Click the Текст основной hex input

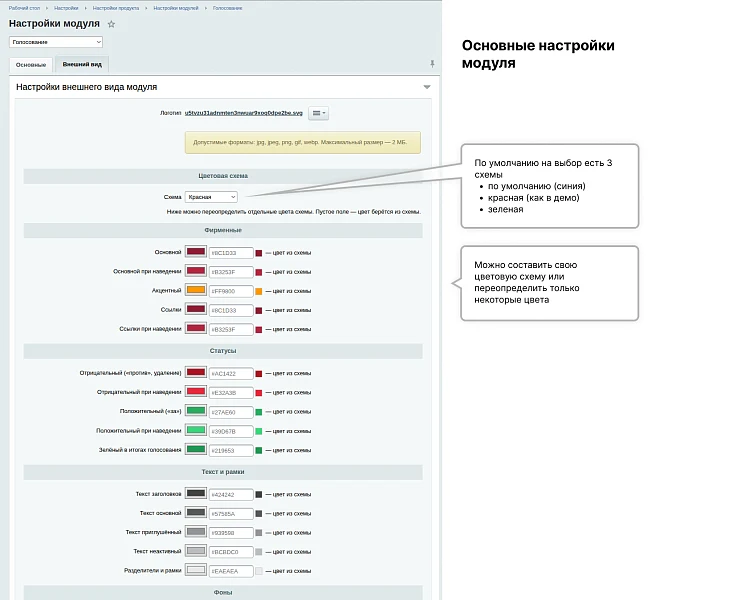[231, 514]
